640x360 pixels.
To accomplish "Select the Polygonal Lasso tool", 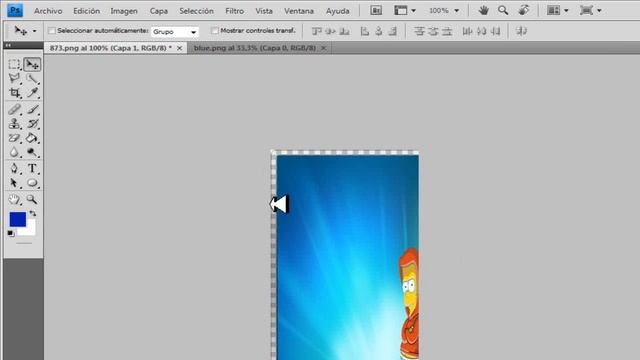I will 14,78.
